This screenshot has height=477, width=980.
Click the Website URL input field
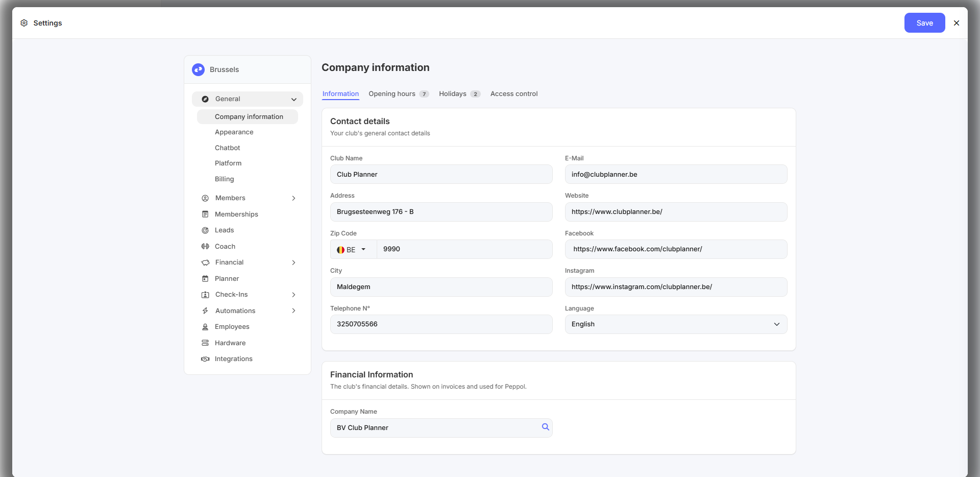(x=676, y=212)
